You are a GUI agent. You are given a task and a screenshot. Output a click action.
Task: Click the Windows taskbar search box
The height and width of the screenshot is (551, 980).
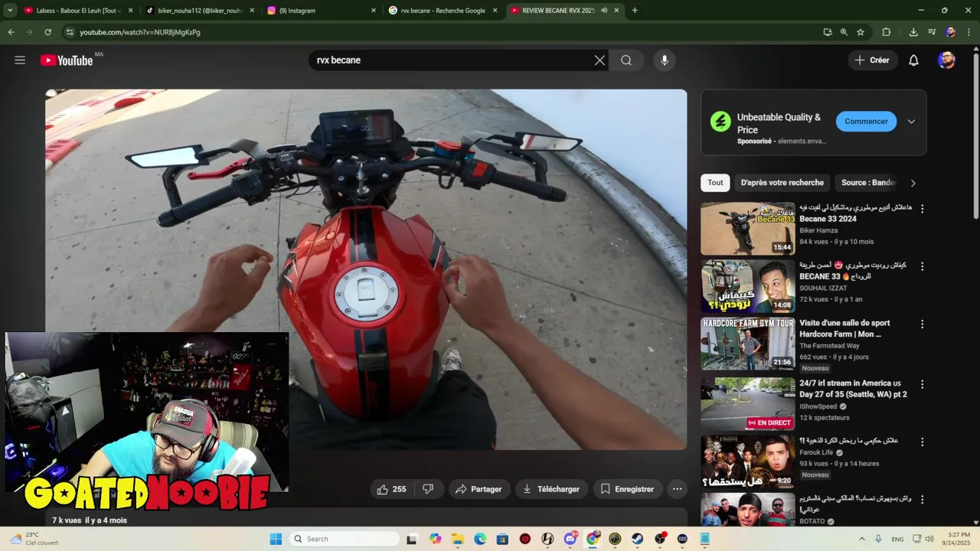tap(346, 539)
